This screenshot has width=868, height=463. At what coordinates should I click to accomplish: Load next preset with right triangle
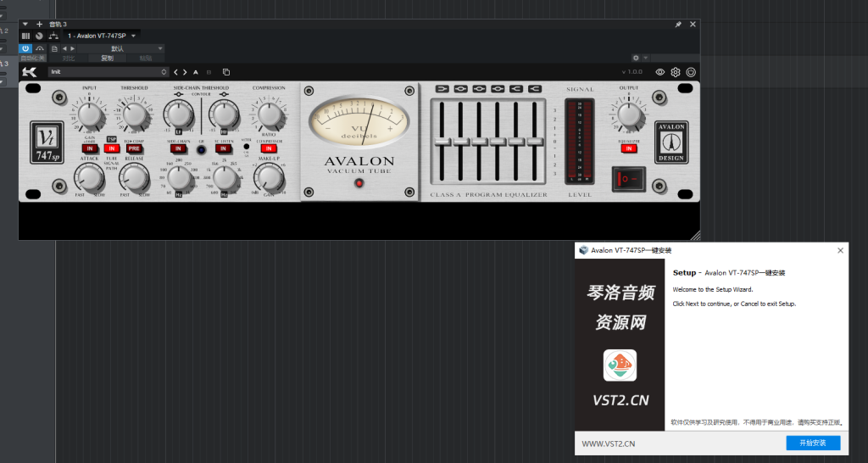(x=73, y=48)
